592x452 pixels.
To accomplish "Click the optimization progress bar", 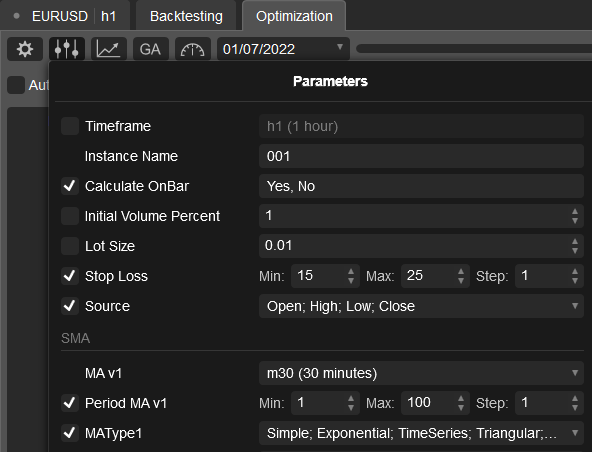I will pyautogui.click(x=474, y=48).
